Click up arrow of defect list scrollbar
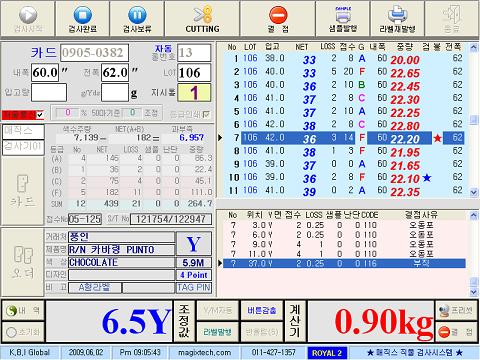 [x=474, y=216]
